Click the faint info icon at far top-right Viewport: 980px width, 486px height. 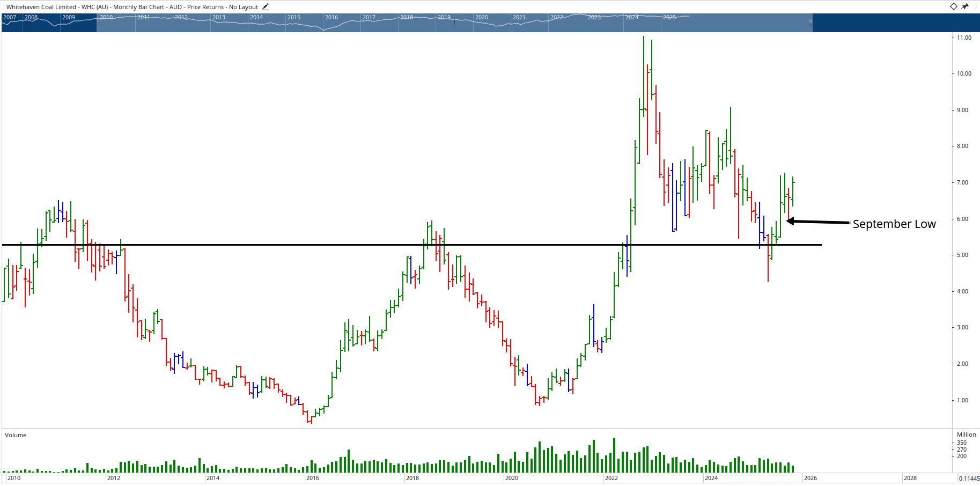pyautogui.click(x=976, y=6)
